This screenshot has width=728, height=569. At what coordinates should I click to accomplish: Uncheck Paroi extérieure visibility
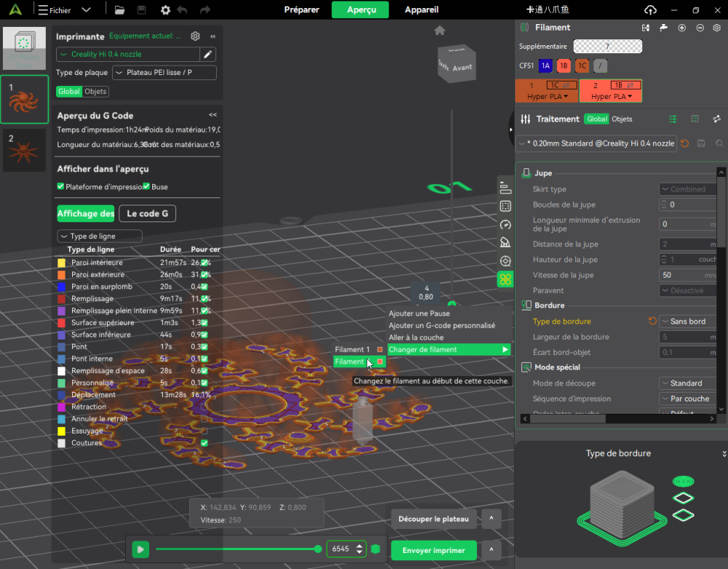tap(205, 275)
